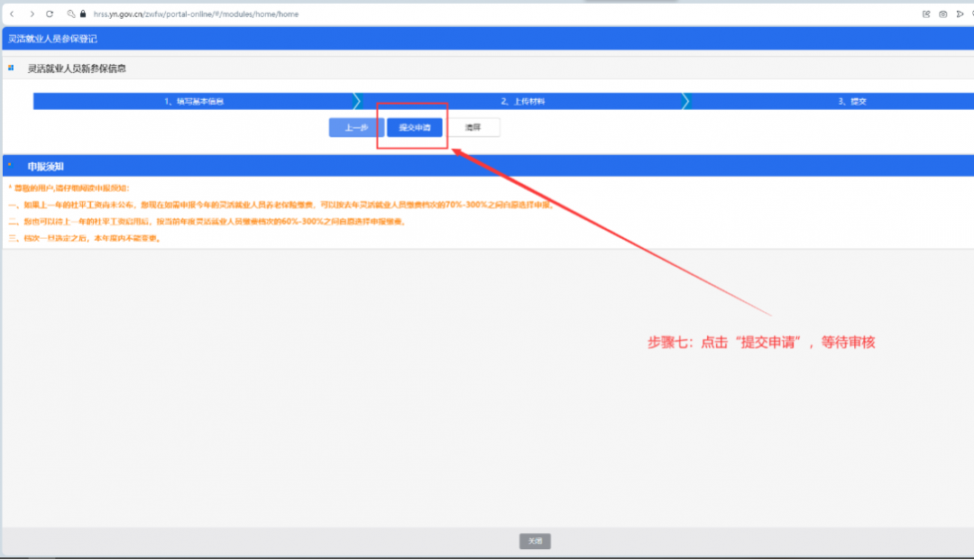Screen dimensions: 974x560
Task: Reload the page with the refresh icon
Action: (x=50, y=14)
